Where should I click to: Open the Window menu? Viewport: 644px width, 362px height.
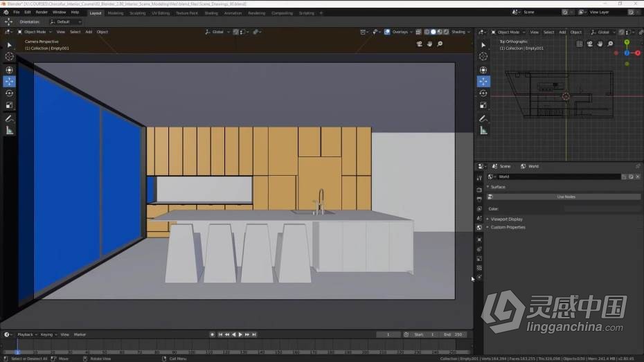[59, 12]
